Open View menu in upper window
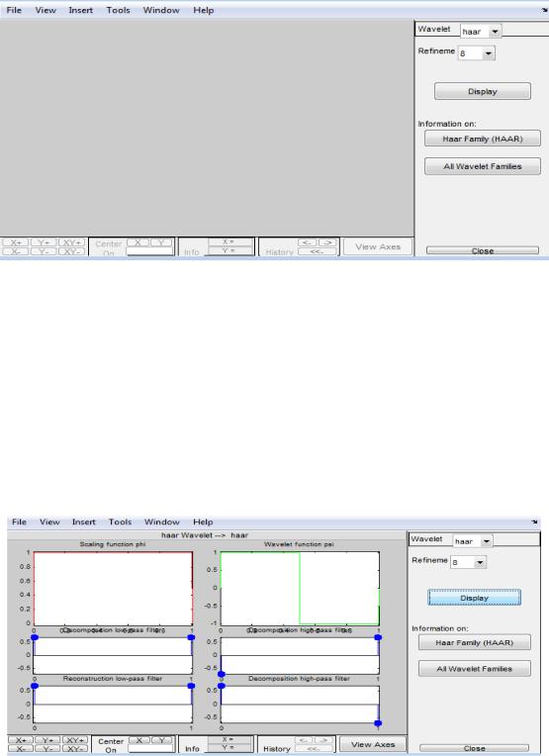This screenshot has height=756, width=549. click(46, 10)
